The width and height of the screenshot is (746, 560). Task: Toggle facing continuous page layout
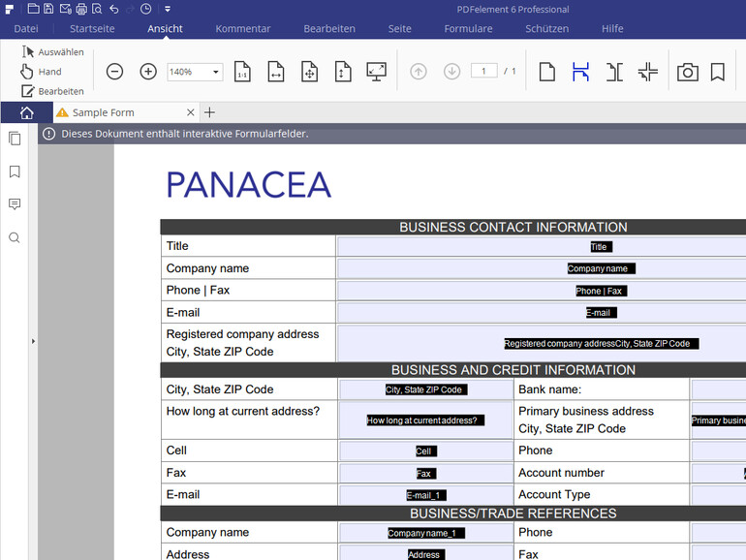tap(648, 72)
